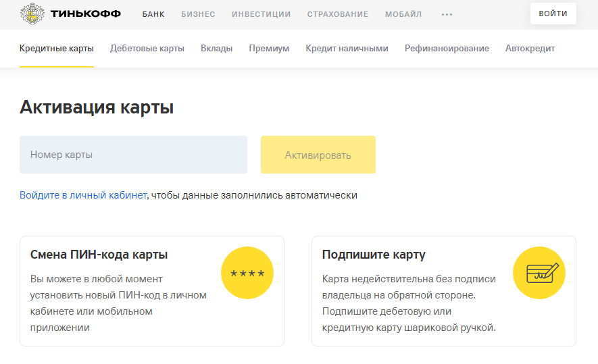Open the МОБАЙЛ section
The image size is (598, 364).
click(x=403, y=14)
